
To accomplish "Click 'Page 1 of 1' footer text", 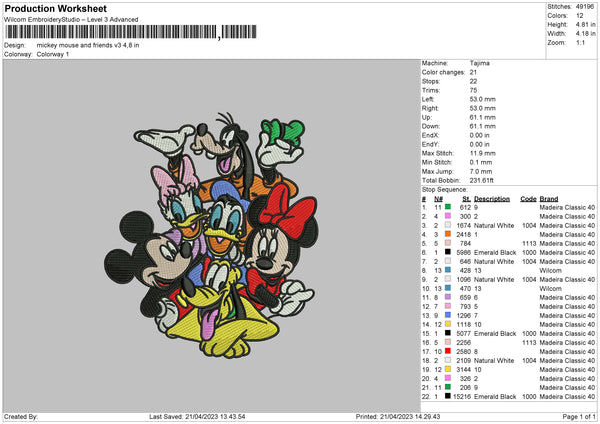I will (x=579, y=417).
